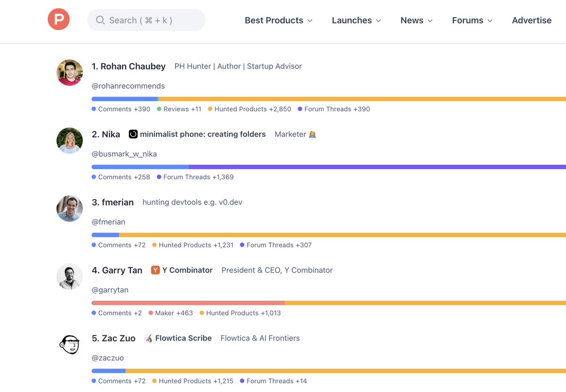Click fmerian's Forum Threads +307 legend
The height and width of the screenshot is (392, 566).
(x=276, y=245)
